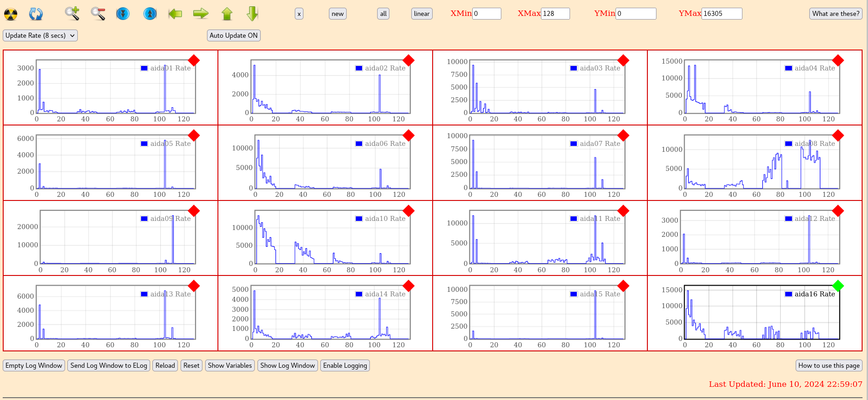
Task: Click the blue refresh arrows icon
Action: [x=36, y=14]
